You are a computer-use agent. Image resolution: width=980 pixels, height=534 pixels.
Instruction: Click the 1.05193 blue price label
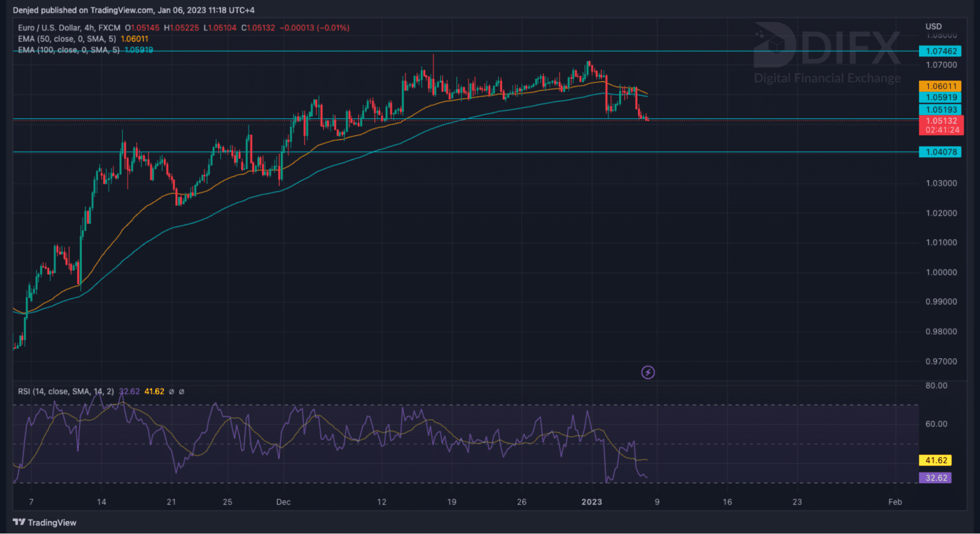pyautogui.click(x=940, y=110)
